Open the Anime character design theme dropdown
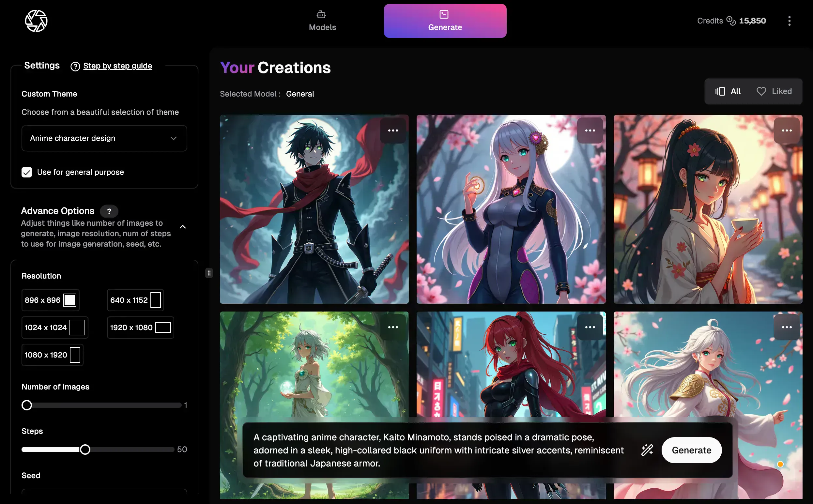The height and width of the screenshot is (504, 813). pyautogui.click(x=104, y=138)
